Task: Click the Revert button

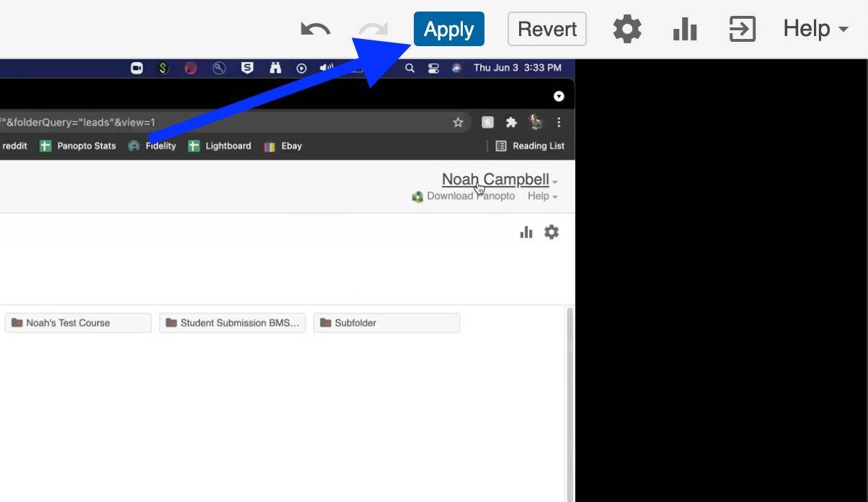Action: click(x=547, y=30)
